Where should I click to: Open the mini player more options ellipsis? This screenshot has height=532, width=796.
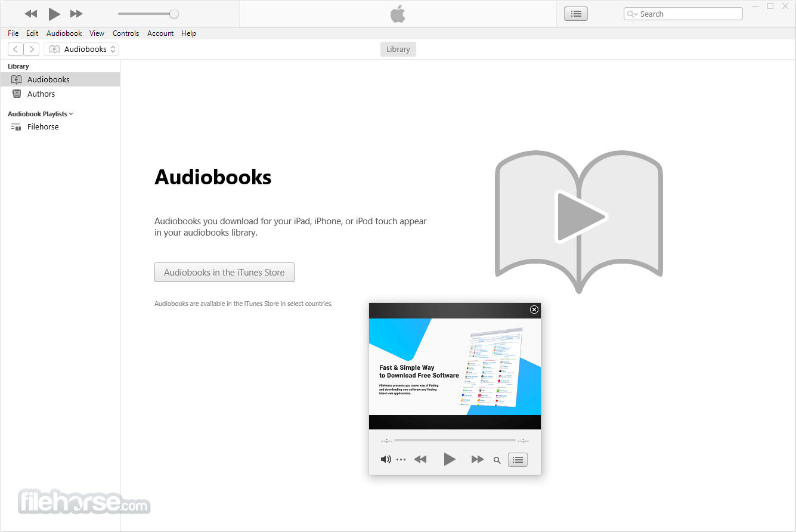[x=401, y=459]
